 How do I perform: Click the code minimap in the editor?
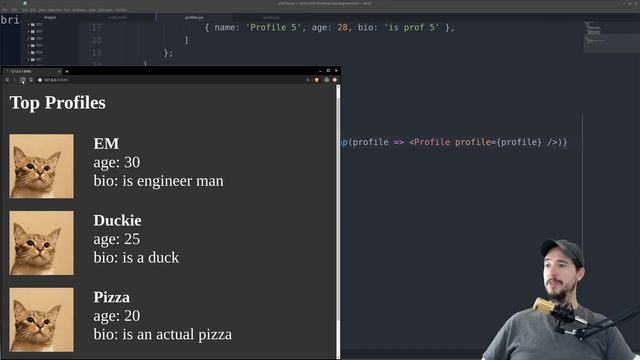point(611,37)
